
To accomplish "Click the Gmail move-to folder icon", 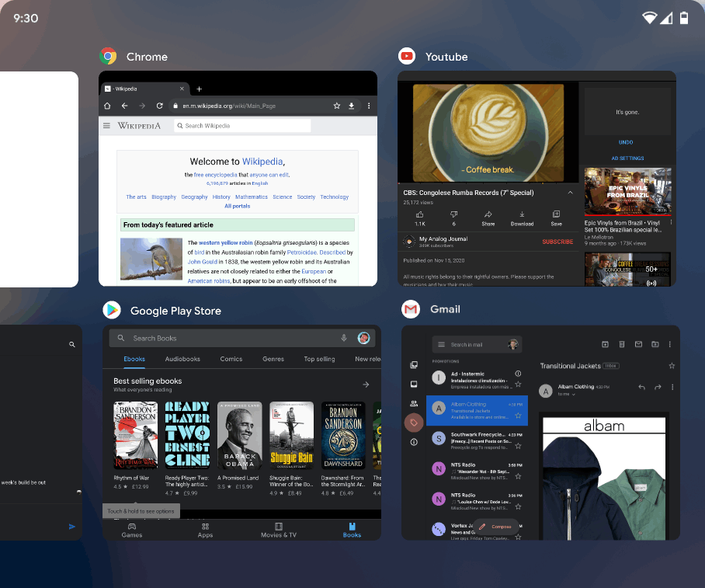I will pyautogui.click(x=655, y=344).
